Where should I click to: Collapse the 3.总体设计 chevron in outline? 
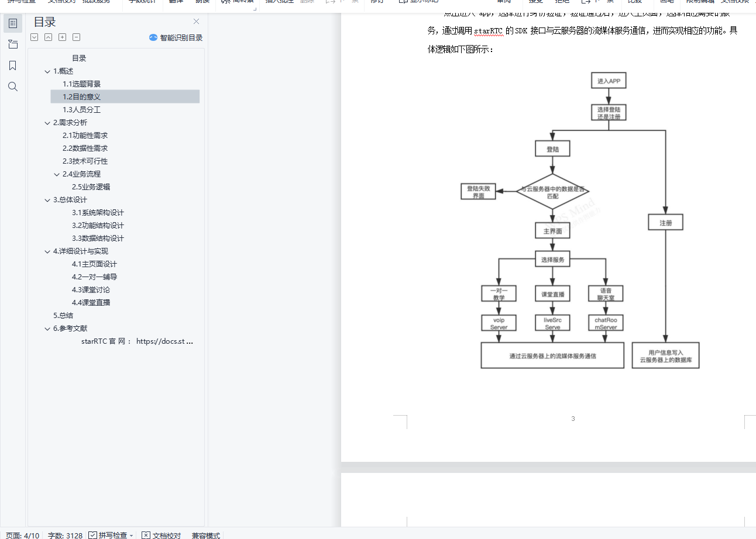point(47,200)
